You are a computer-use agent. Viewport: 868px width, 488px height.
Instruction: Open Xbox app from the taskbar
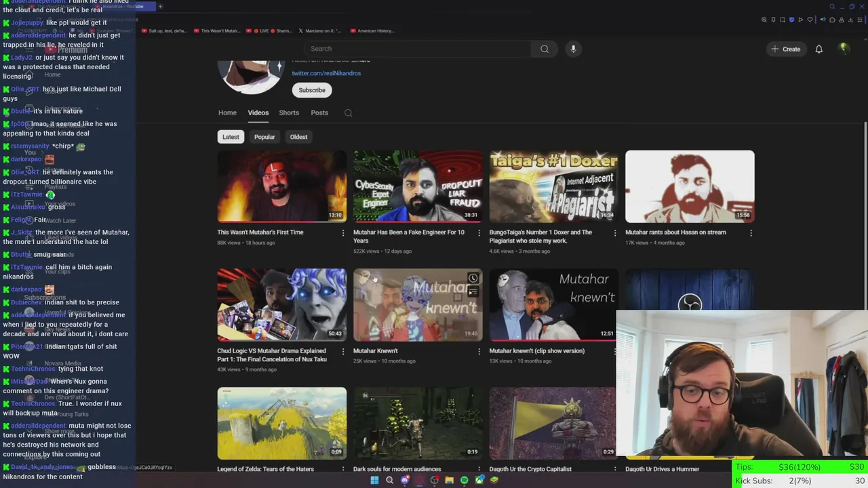[479, 480]
